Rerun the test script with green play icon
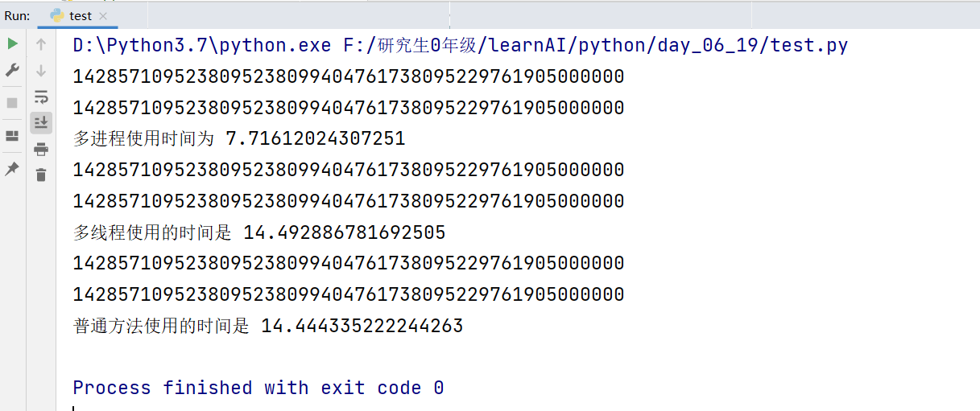Viewport: 980px width, 411px height. [x=12, y=43]
